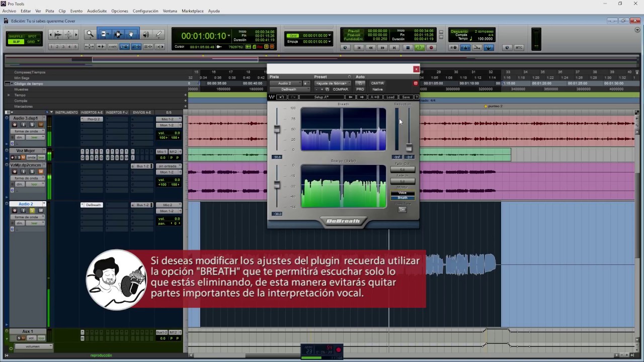Select the Pencil tool
The image size is (644, 362).
(x=158, y=34)
